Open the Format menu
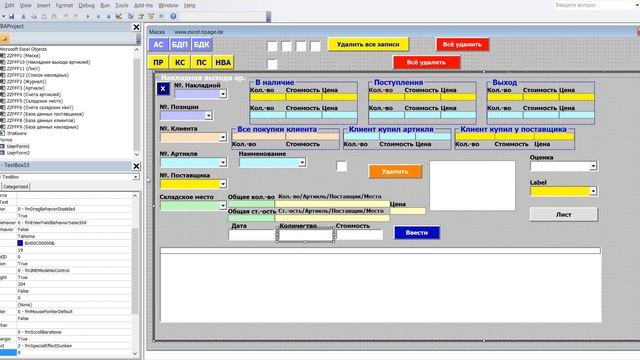The image size is (640, 360). (x=64, y=5)
